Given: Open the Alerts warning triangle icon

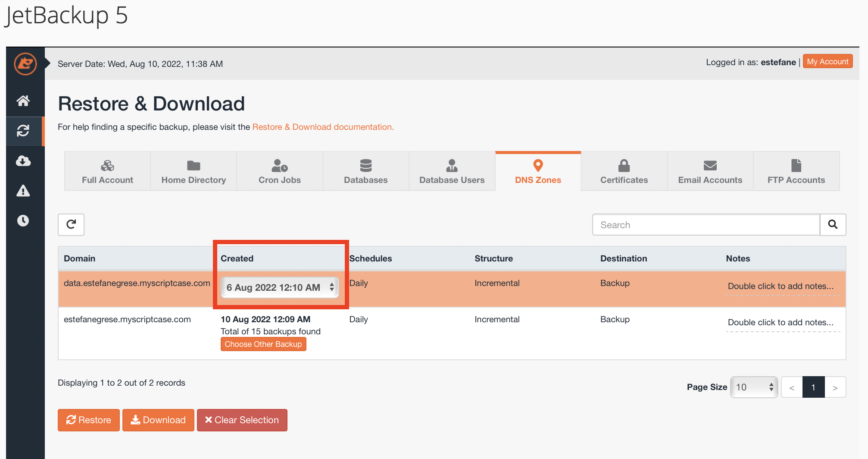Looking at the screenshot, I should coord(23,191).
